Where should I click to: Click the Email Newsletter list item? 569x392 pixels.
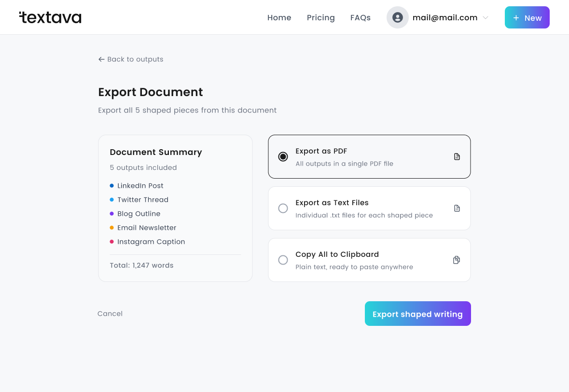click(x=143, y=227)
